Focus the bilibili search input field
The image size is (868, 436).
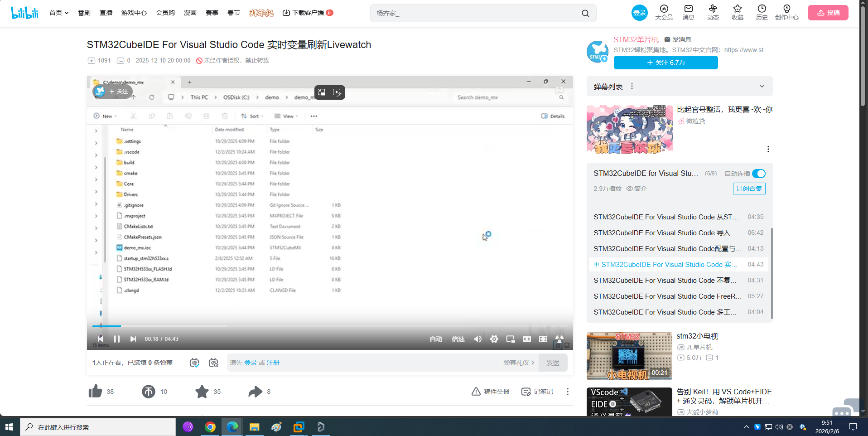[x=477, y=13]
